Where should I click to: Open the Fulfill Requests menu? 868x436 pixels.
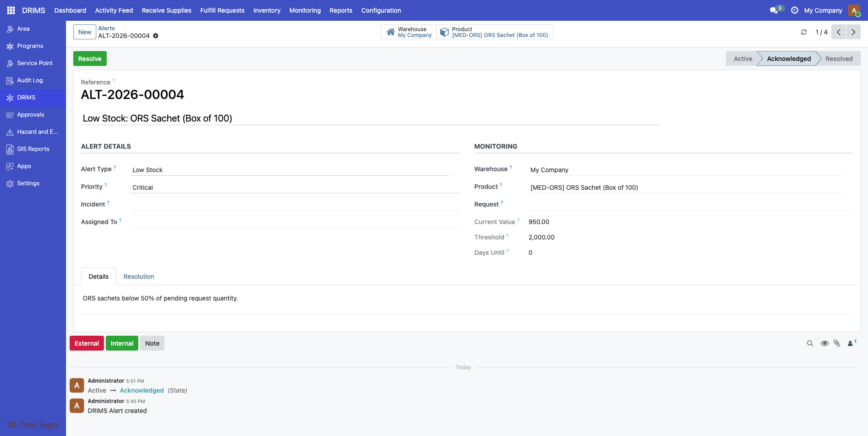tap(222, 10)
